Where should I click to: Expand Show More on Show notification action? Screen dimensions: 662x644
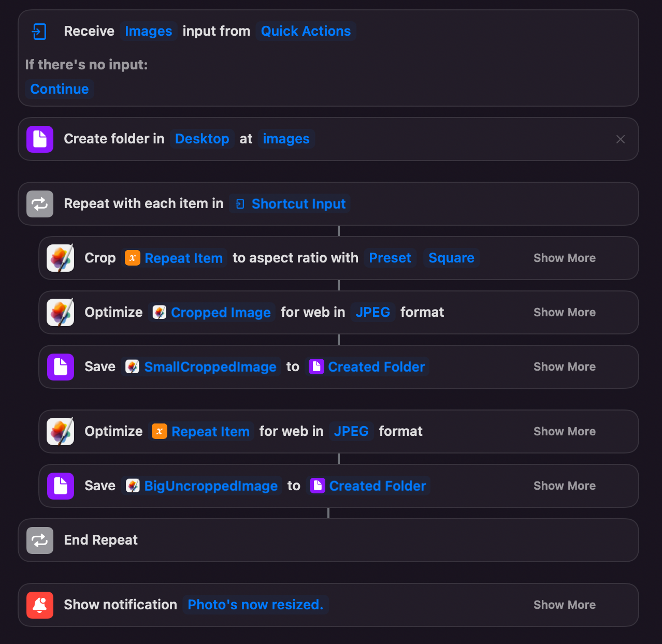click(x=564, y=605)
